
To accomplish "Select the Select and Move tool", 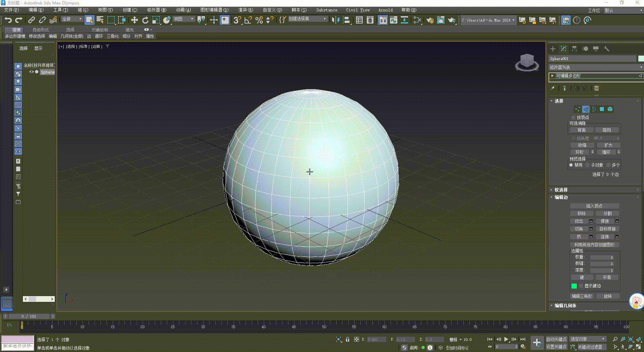I will click(x=135, y=20).
